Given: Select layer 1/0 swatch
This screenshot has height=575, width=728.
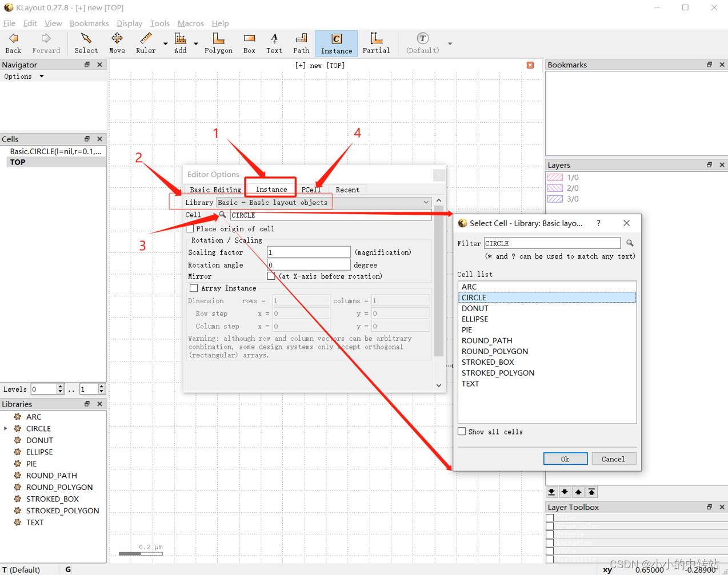Looking at the screenshot, I should (555, 178).
